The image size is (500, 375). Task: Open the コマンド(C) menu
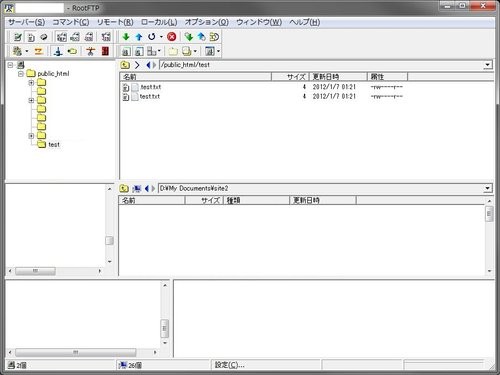[x=71, y=22]
